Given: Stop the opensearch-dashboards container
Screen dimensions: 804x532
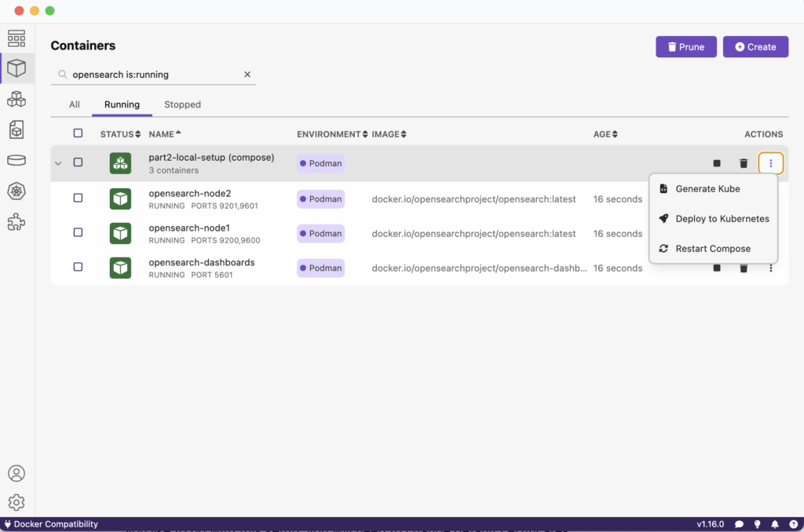Looking at the screenshot, I should tap(717, 268).
